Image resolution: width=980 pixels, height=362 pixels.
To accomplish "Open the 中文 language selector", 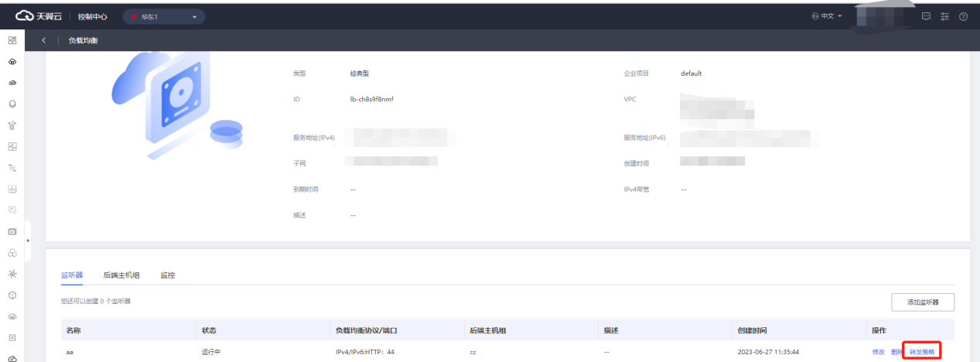I will point(827,16).
